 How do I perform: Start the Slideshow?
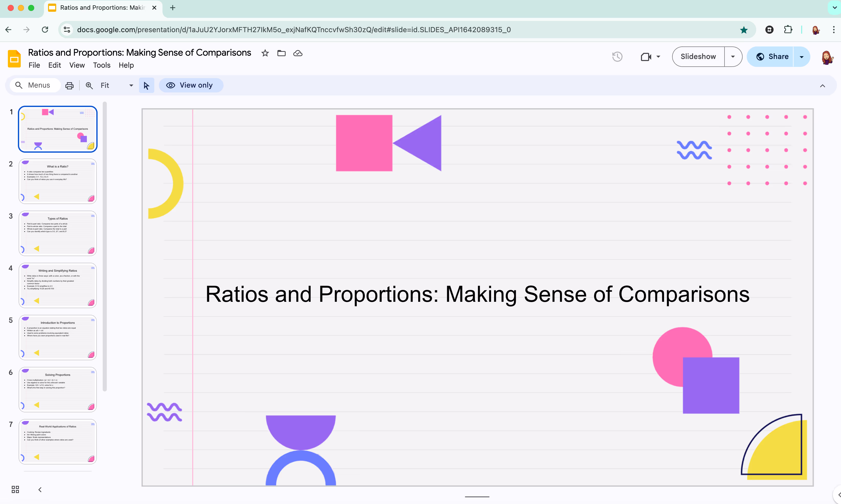(x=698, y=56)
